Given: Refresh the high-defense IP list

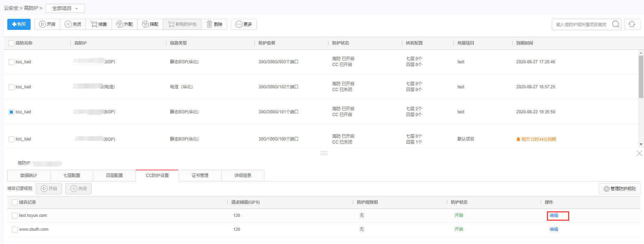Looking at the screenshot, I should click(x=632, y=24).
